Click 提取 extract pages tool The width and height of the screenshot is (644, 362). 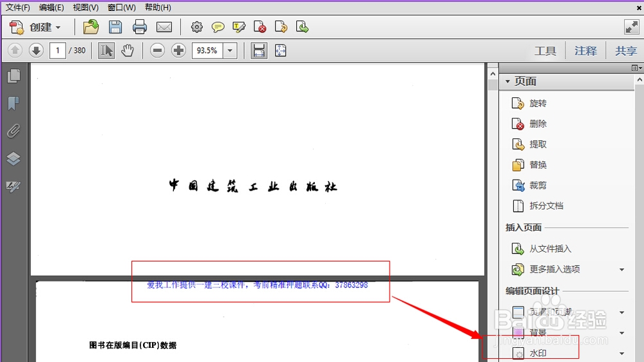[x=529, y=144]
